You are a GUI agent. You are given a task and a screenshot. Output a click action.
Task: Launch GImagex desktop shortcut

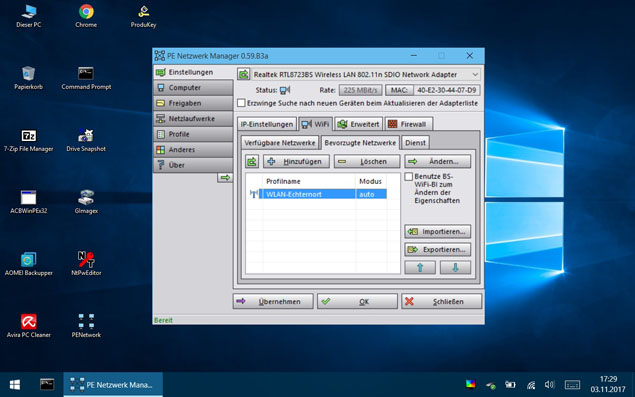(86, 202)
